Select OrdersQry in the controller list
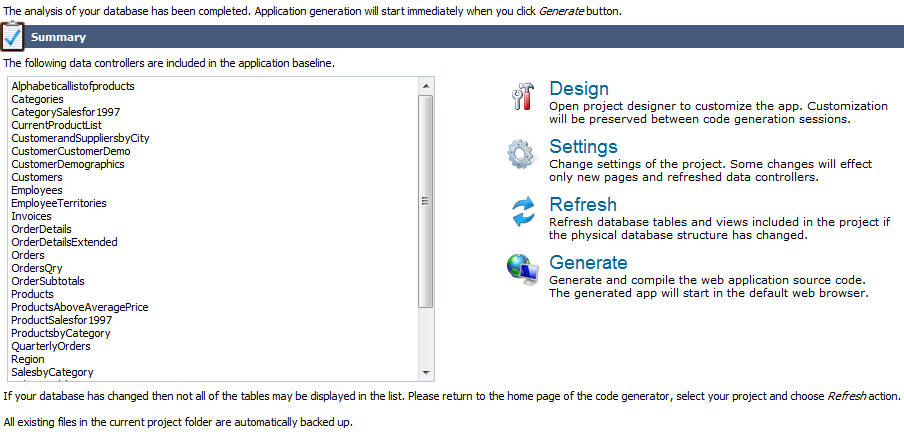This screenshot has height=435, width=904. point(37,268)
